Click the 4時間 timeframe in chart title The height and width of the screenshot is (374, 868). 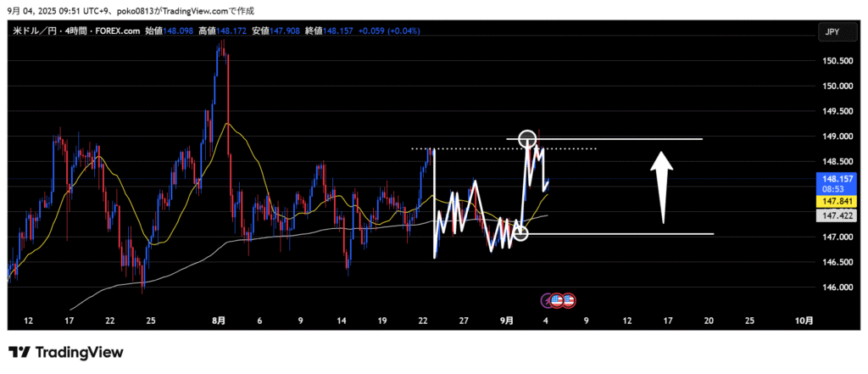[x=67, y=31]
